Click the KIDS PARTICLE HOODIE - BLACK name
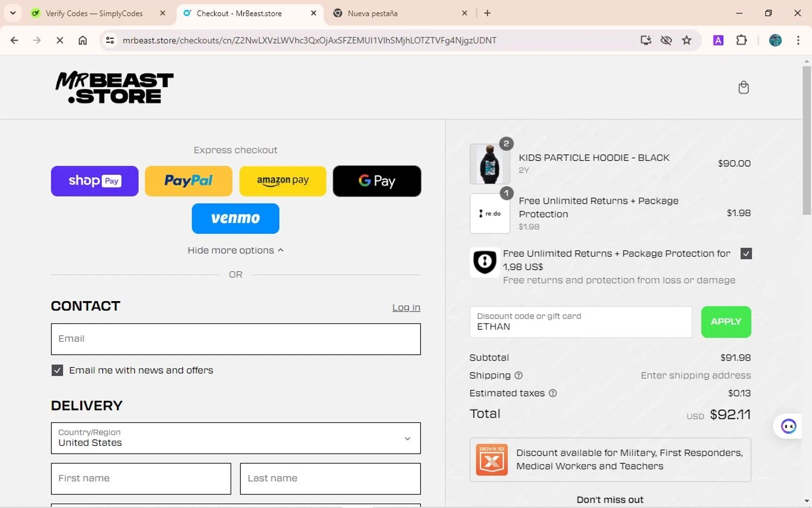Viewport: 812px width, 508px height. pos(594,158)
